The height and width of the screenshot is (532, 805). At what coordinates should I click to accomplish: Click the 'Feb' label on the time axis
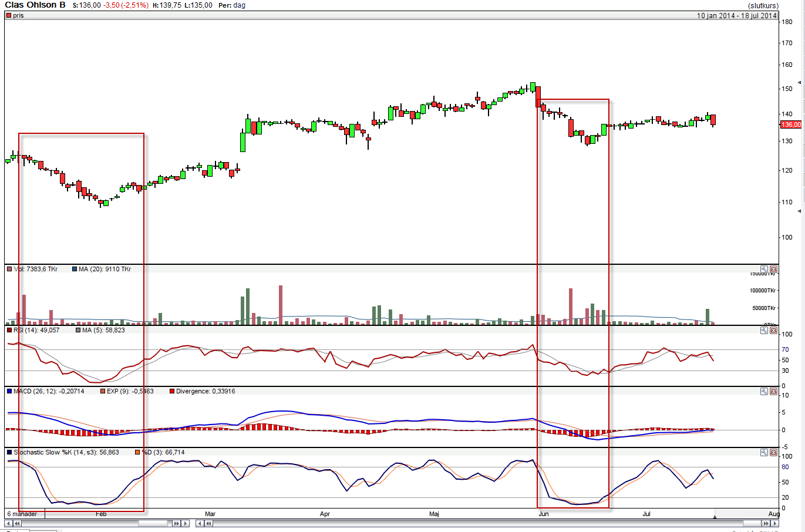tap(101, 514)
